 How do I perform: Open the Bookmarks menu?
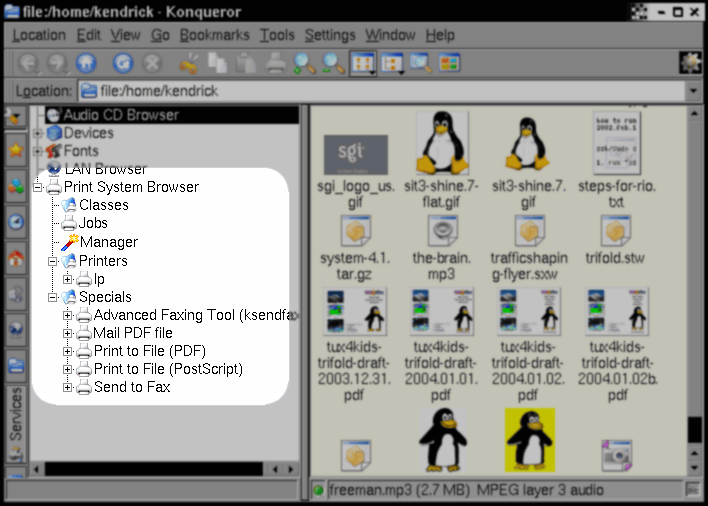pyautogui.click(x=214, y=35)
